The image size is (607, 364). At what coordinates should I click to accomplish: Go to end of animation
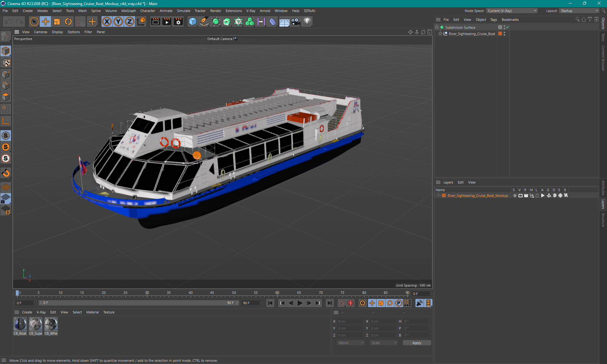coord(330,303)
